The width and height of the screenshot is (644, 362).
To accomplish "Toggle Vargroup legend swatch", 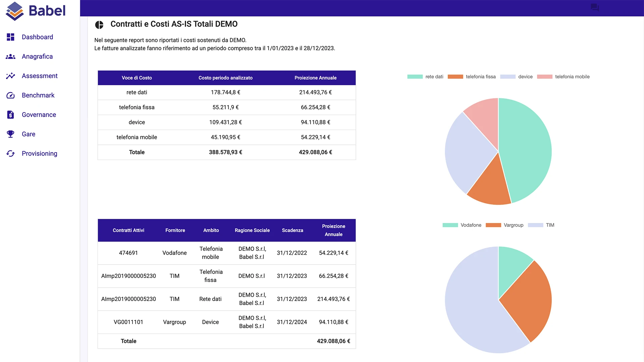I will pyautogui.click(x=493, y=225).
